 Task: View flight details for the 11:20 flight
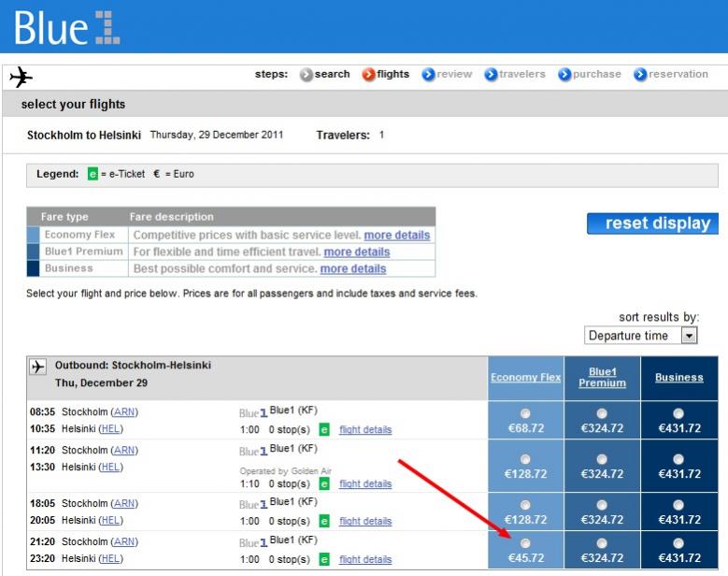[365, 484]
